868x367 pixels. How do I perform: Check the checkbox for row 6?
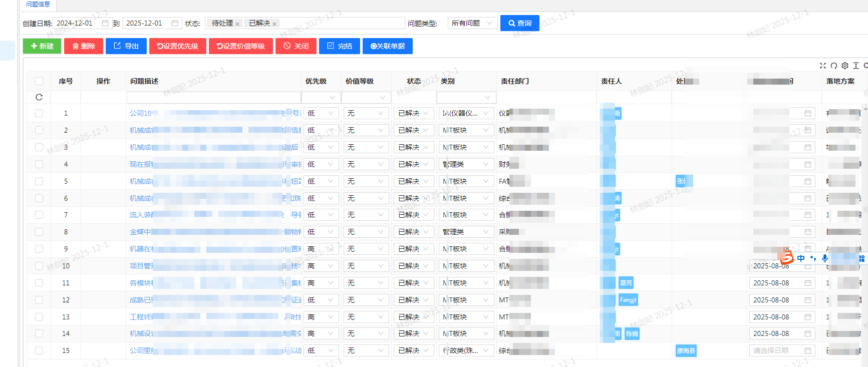(39, 198)
